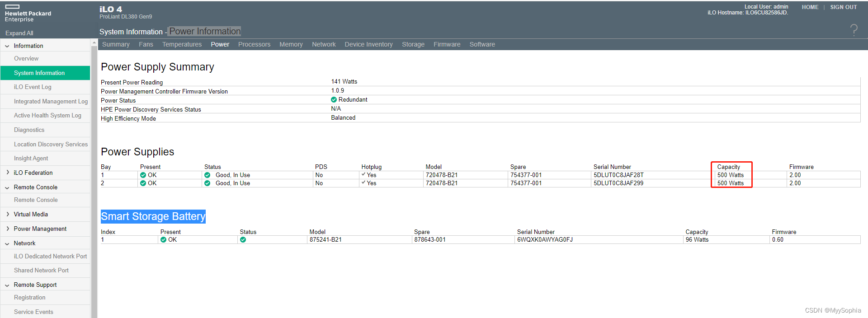Click the HOME link
The width and height of the screenshot is (868, 318).
pyautogui.click(x=810, y=7)
